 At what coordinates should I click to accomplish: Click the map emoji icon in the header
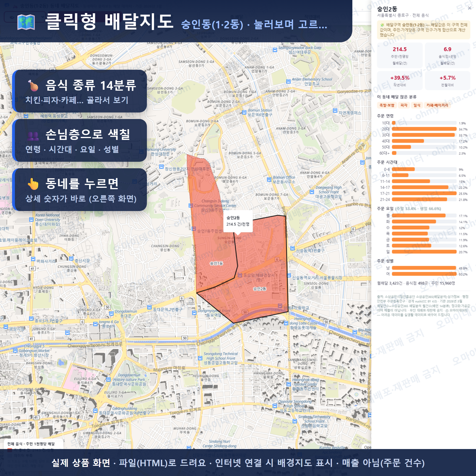(26, 22)
